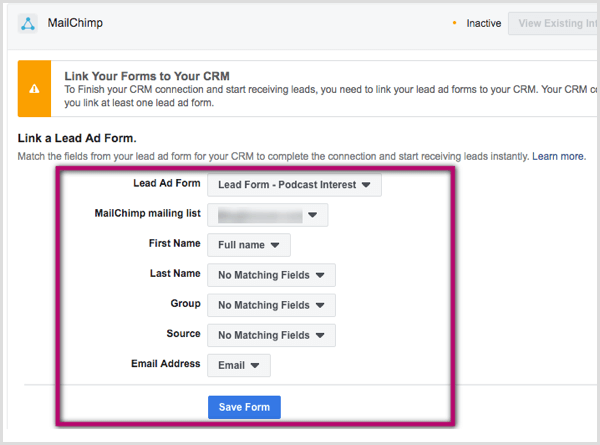Click the orange Inactive status dot

tap(454, 23)
